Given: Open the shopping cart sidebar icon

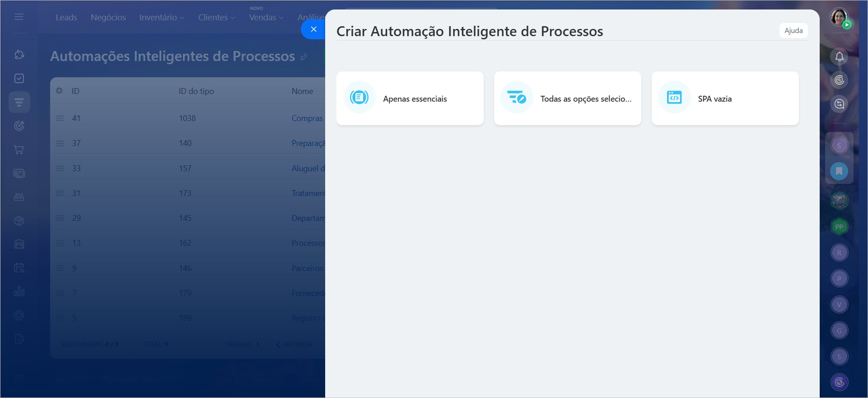Looking at the screenshot, I should click(19, 150).
